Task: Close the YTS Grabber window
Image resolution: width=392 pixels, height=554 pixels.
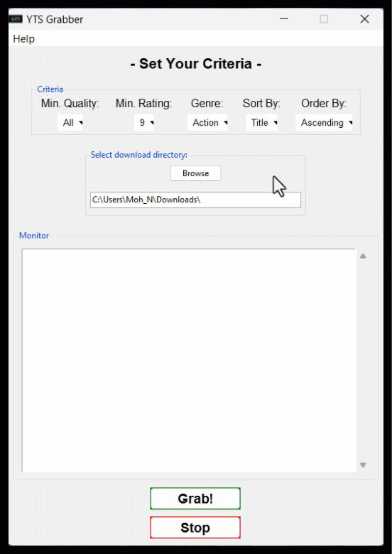Action: (364, 18)
